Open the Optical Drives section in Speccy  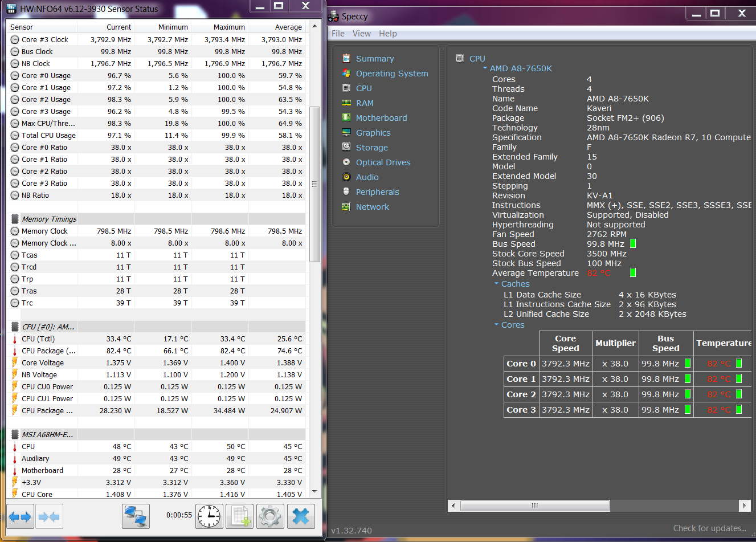383,162
